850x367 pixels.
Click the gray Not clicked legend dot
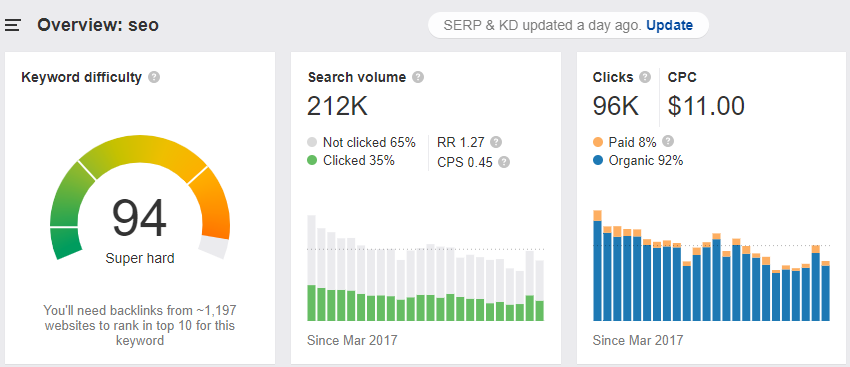[x=312, y=143]
